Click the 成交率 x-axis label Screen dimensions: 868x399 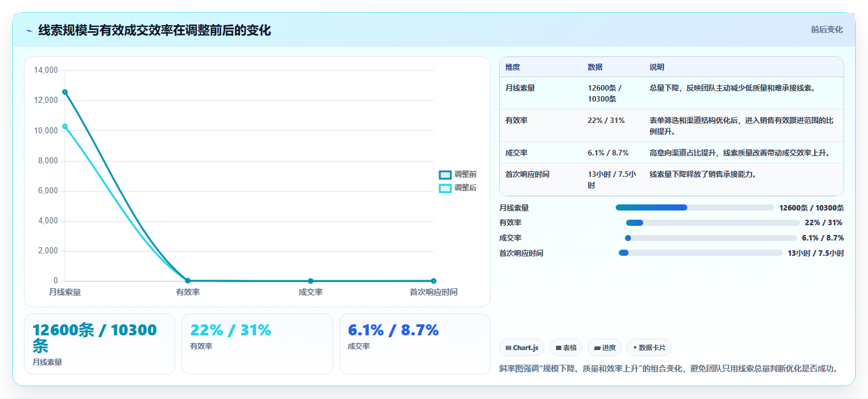(311, 293)
